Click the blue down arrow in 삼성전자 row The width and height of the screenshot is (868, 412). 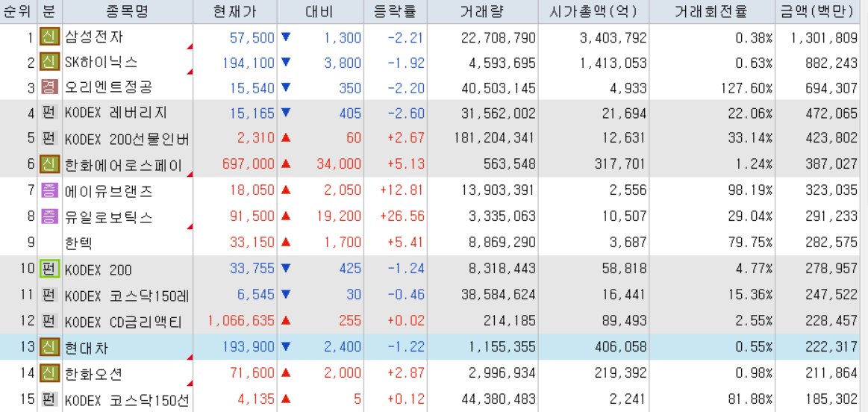(x=286, y=37)
